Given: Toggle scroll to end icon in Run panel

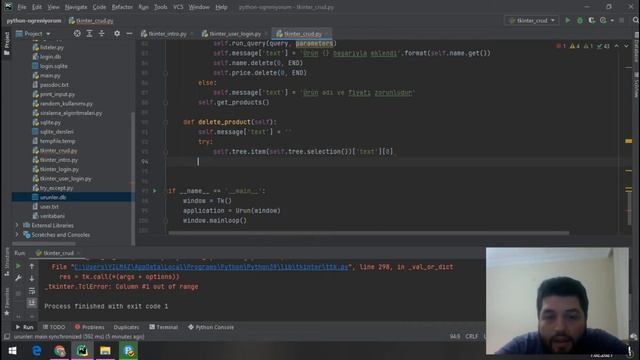Looking at the screenshot, I should coord(31,302).
